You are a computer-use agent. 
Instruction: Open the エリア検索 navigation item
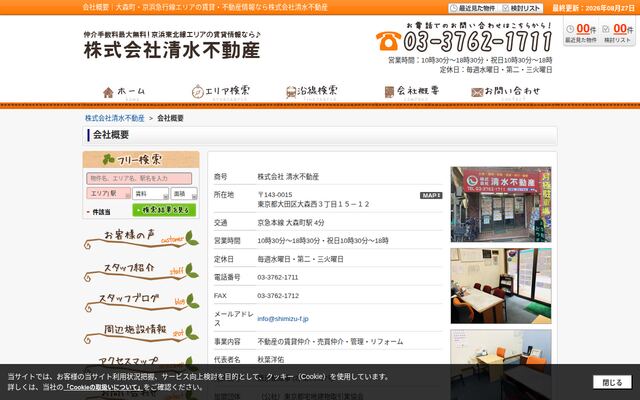click(x=220, y=92)
